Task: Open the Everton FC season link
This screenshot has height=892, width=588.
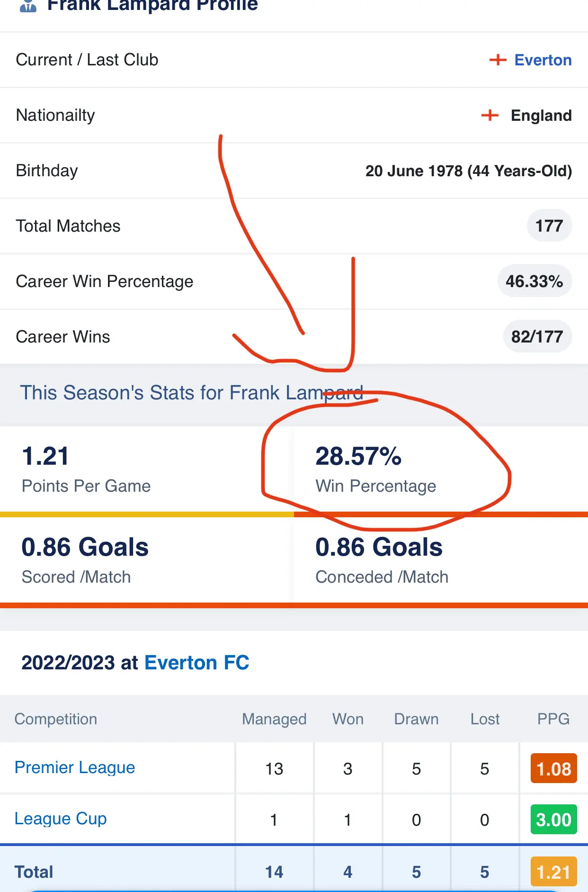Action: click(196, 663)
